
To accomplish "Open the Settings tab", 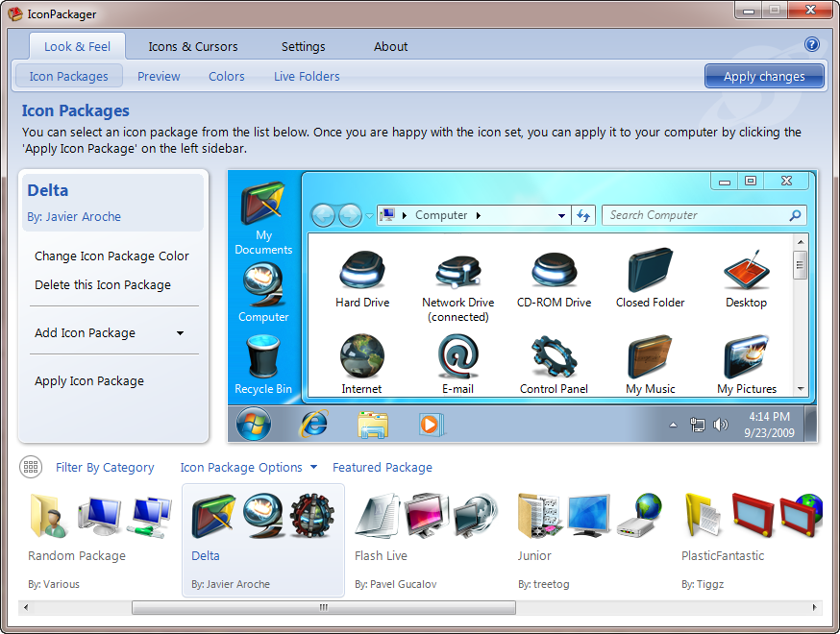I will coord(303,46).
